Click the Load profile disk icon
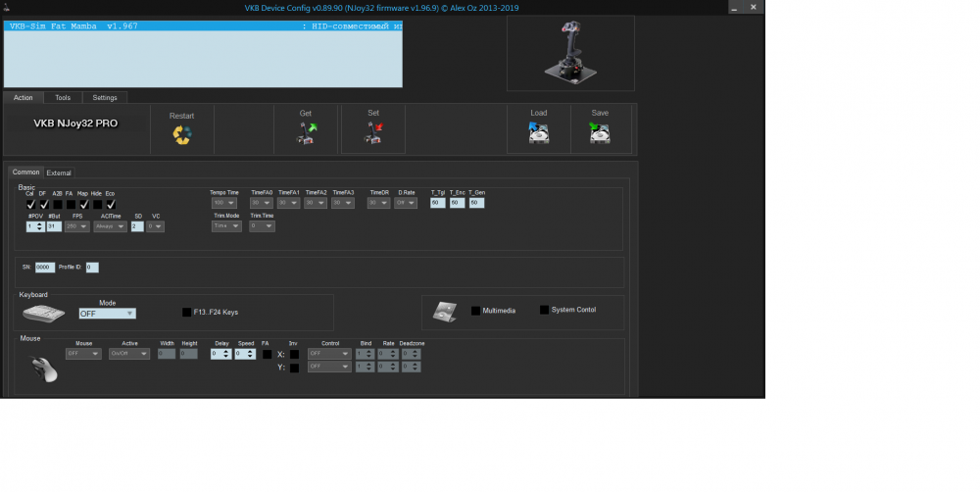The width and height of the screenshot is (980, 492). [x=538, y=133]
